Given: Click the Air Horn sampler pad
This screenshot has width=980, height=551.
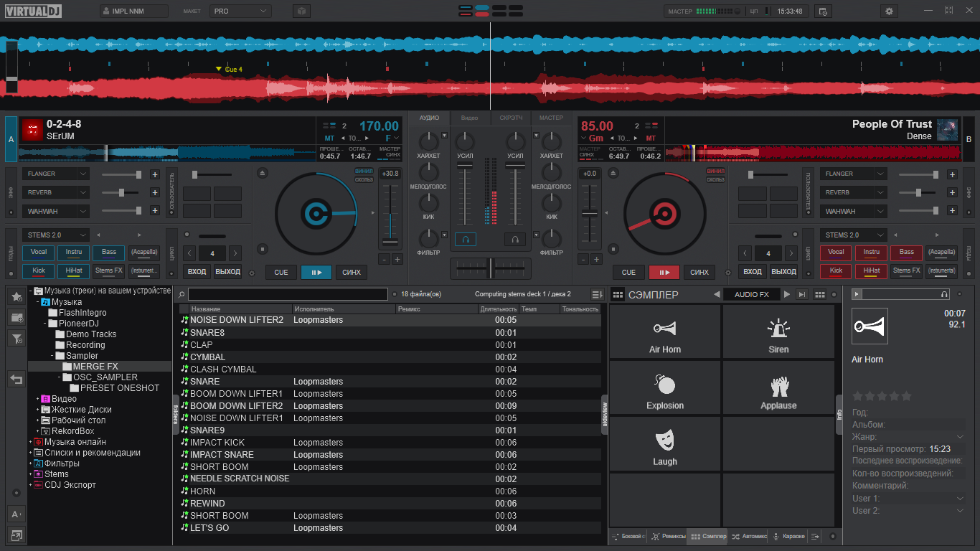Looking at the screenshot, I should tap(664, 331).
